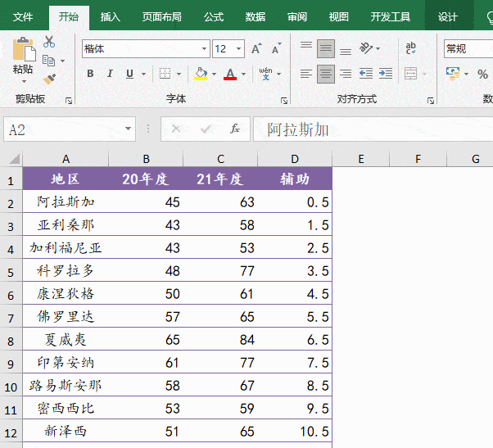Apply percent style
This screenshot has width=493, height=448.
click(x=482, y=75)
